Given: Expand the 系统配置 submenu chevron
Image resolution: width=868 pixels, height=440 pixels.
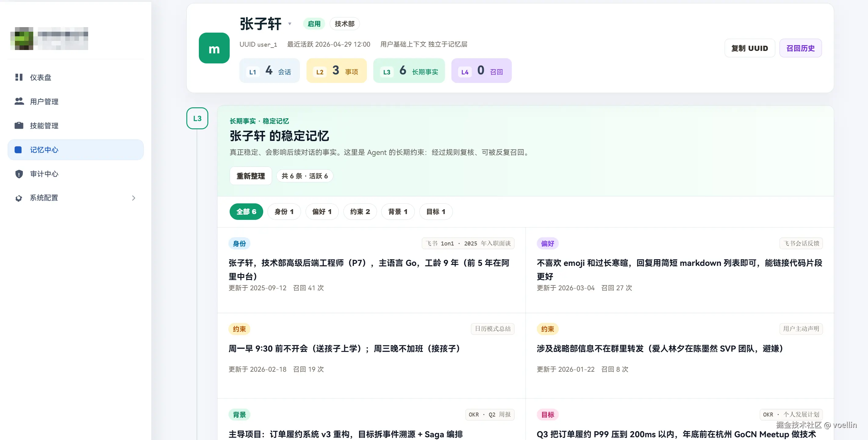Looking at the screenshot, I should 134,198.
